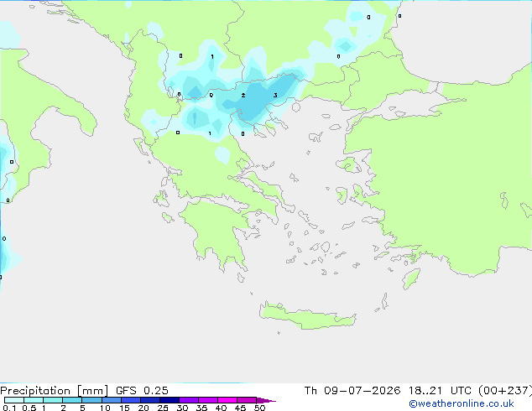Click the legend label '0.1'
This screenshot has width=532, height=411.
coord(9,408)
